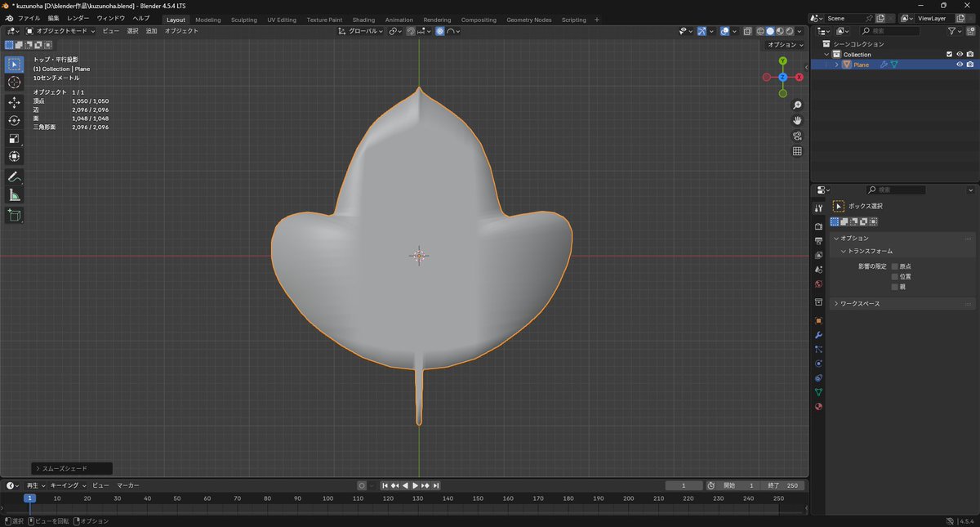Open the Particles properties tab

click(x=818, y=349)
